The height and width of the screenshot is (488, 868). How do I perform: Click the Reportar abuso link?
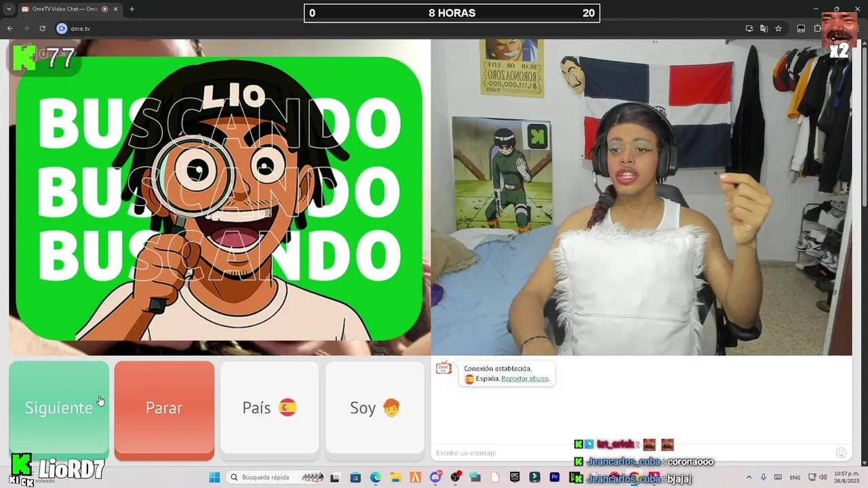tap(525, 379)
